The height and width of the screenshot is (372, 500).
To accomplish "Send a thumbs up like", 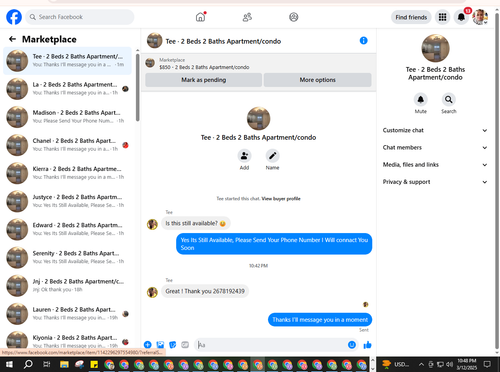I will (367, 345).
